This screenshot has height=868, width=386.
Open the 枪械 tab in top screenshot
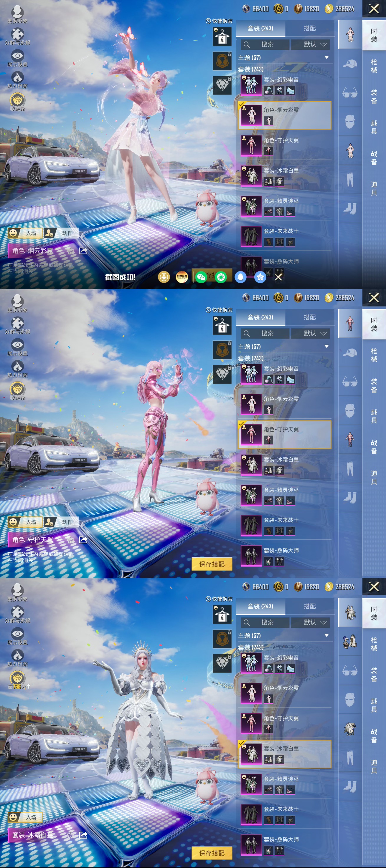click(x=374, y=66)
